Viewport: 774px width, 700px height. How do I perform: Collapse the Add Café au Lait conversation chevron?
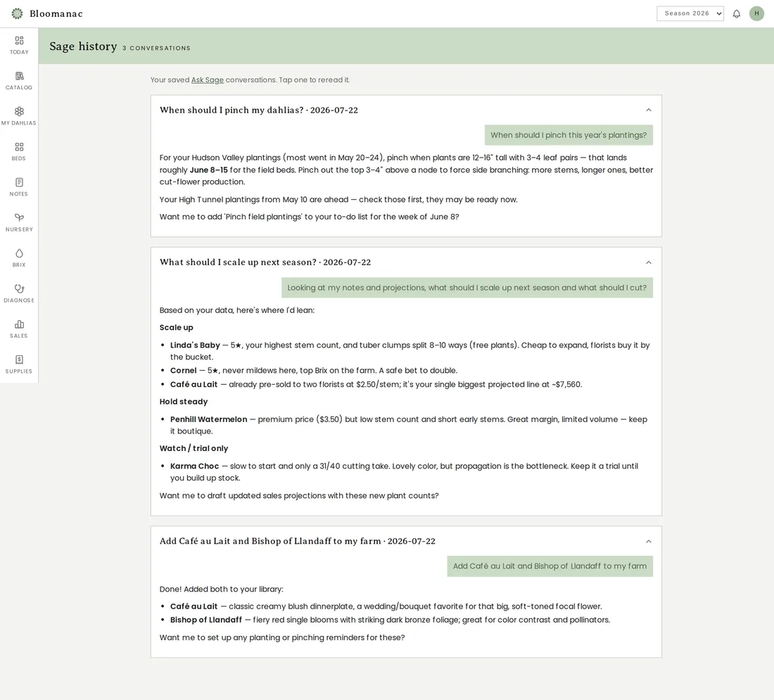[649, 542]
